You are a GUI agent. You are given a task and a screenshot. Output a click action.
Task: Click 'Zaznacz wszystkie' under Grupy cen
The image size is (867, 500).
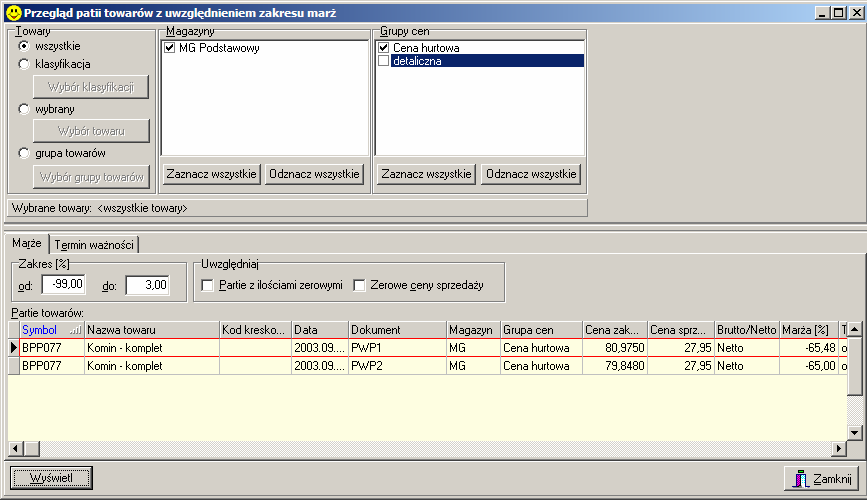pyautogui.click(x=426, y=174)
